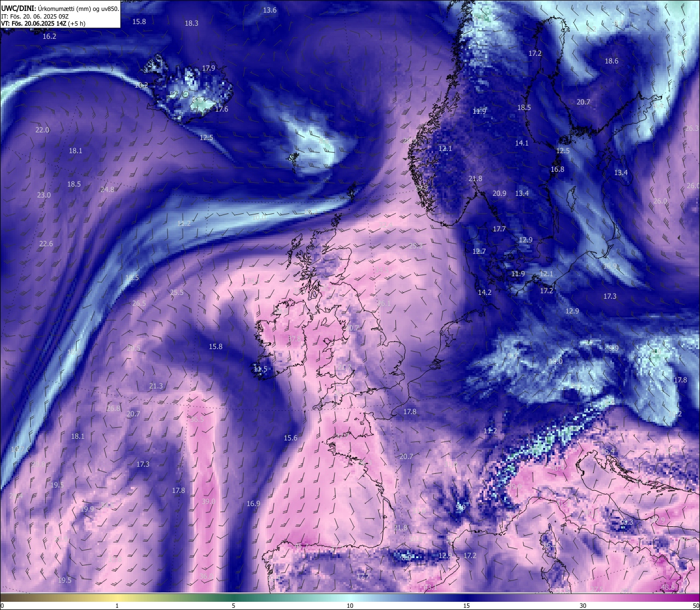Click the 13.6 value at the top
Viewport: 700px width, 610px height.
coord(270,10)
